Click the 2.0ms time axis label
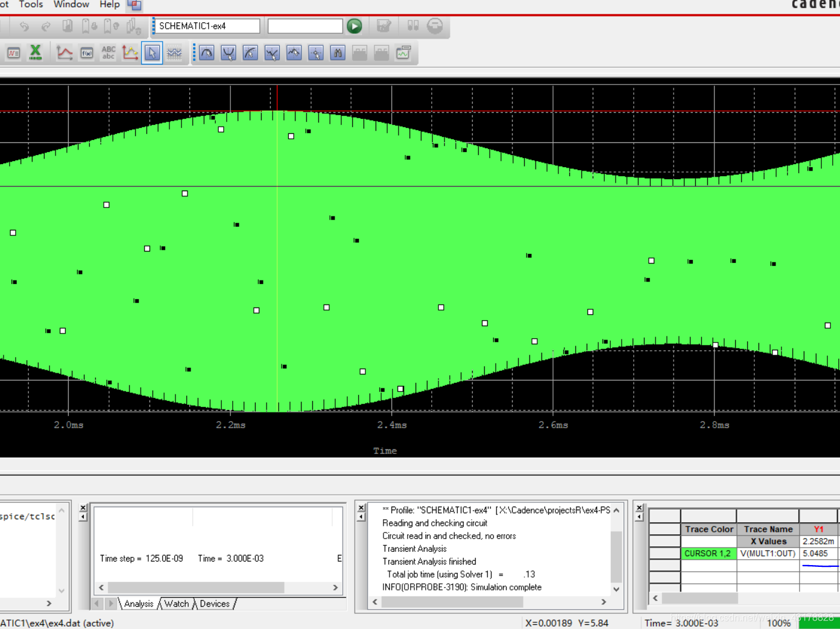Image resolution: width=840 pixels, height=629 pixels. tap(69, 425)
